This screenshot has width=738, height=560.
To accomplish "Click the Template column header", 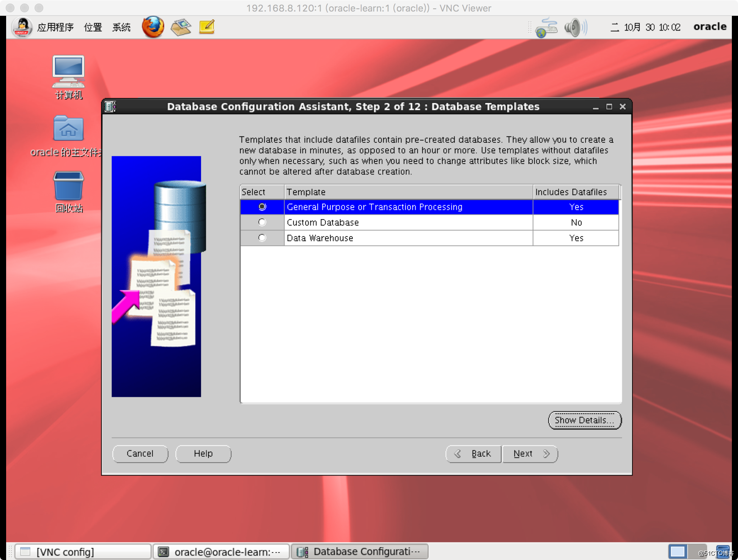I will (x=409, y=192).
